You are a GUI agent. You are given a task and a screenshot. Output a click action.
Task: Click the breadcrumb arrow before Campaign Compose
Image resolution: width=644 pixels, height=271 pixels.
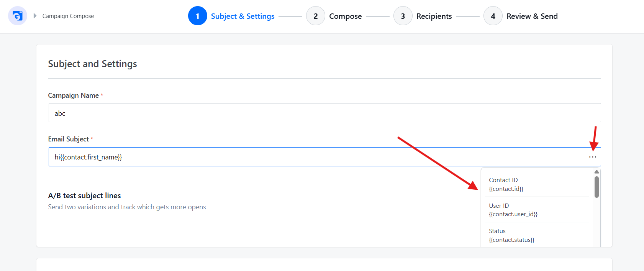pos(35,16)
